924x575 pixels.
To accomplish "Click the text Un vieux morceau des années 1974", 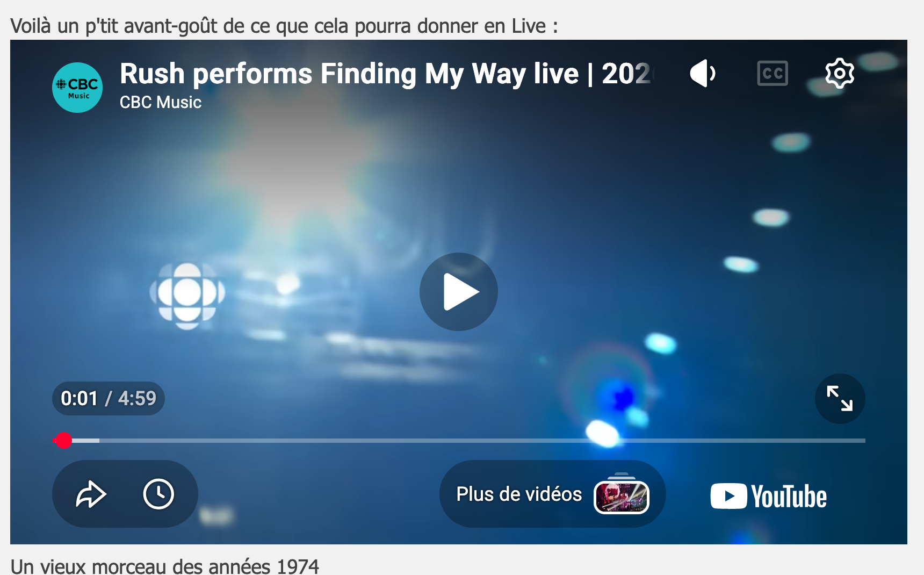I will click(165, 566).
